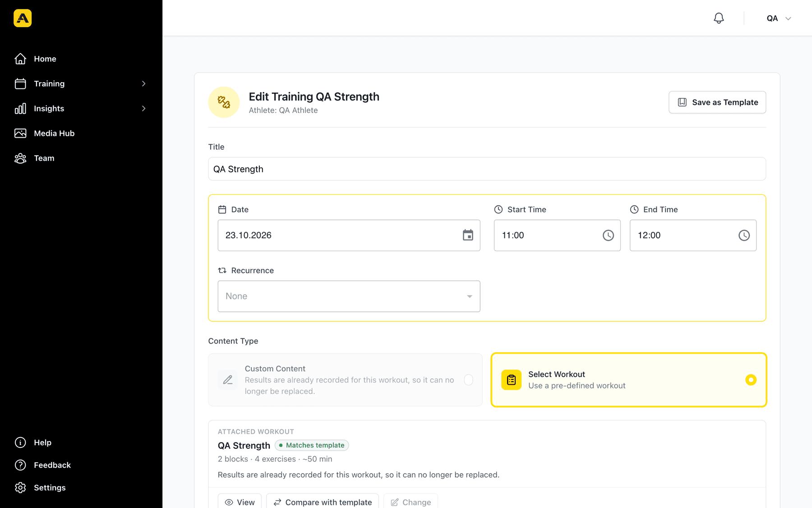Expand the Insights submenu chevron
The image size is (812, 508).
pos(143,108)
